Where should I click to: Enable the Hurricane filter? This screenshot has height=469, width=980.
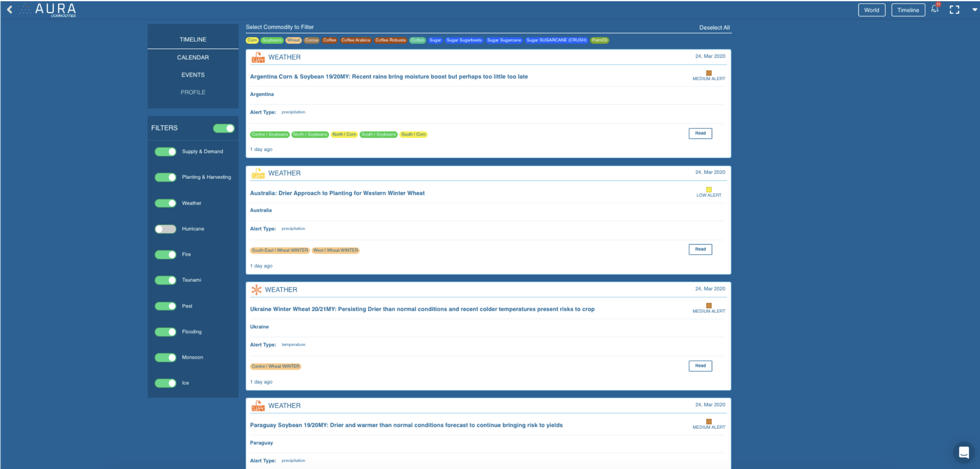(x=165, y=228)
